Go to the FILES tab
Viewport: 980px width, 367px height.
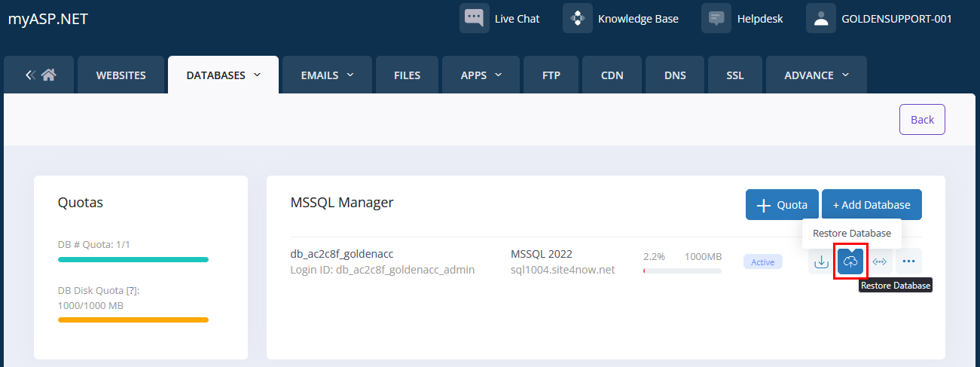(407, 75)
